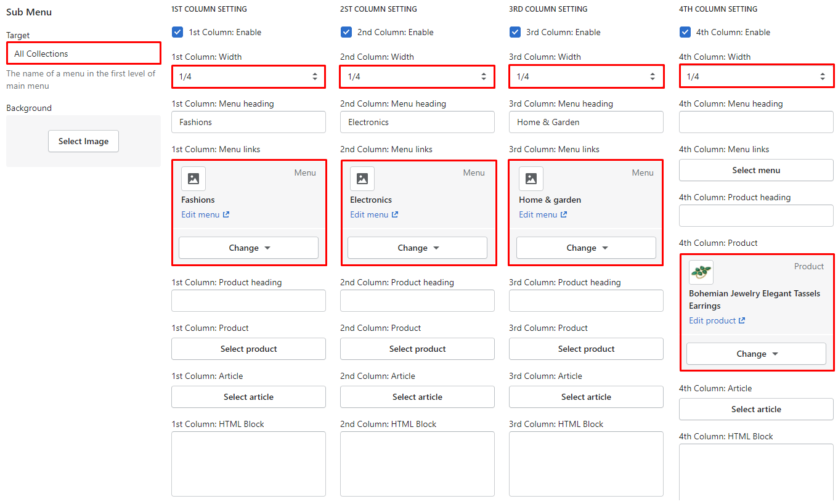This screenshot has width=838, height=504.
Task: Click Select Image for Background
Action: 83,141
